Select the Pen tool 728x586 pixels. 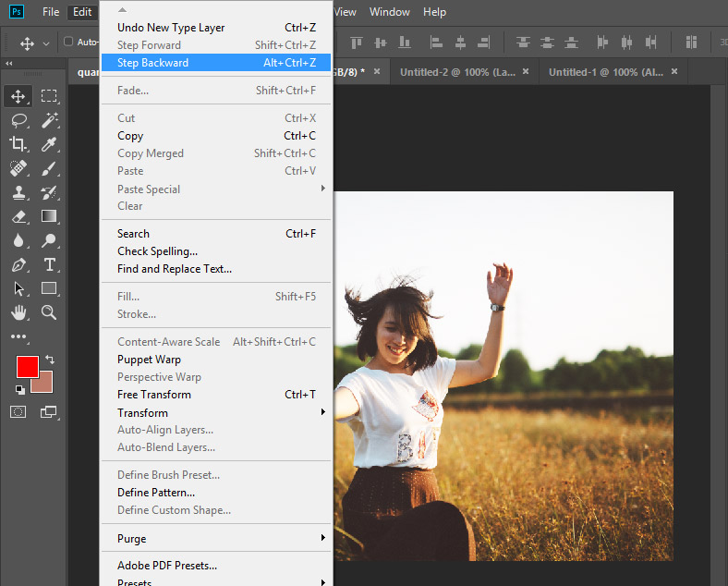tap(18, 264)
